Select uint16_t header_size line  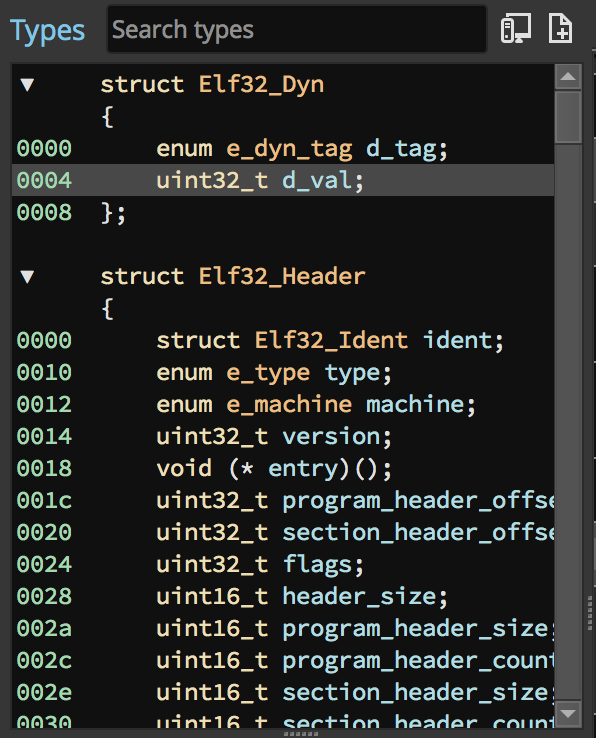coord(282,597)
